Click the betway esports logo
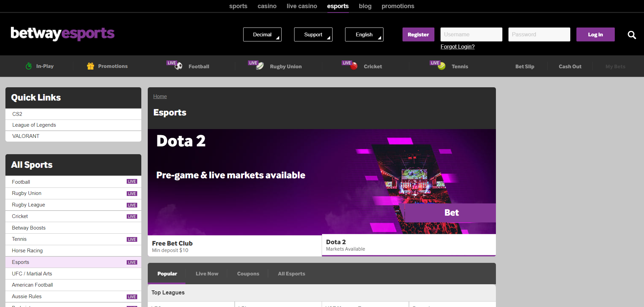Viewport: 644px width, 307px height. 62,34
